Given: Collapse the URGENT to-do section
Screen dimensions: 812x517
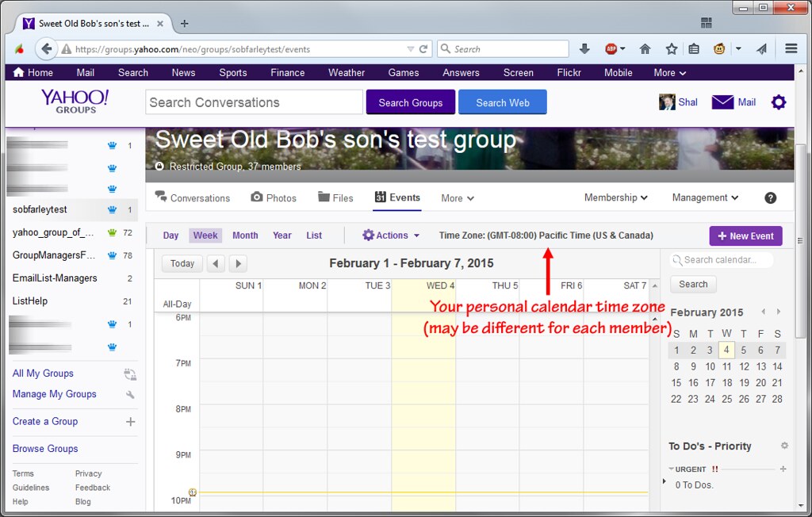Looking at the screenshot, I should pyautogui.click(x=671, y=469).
